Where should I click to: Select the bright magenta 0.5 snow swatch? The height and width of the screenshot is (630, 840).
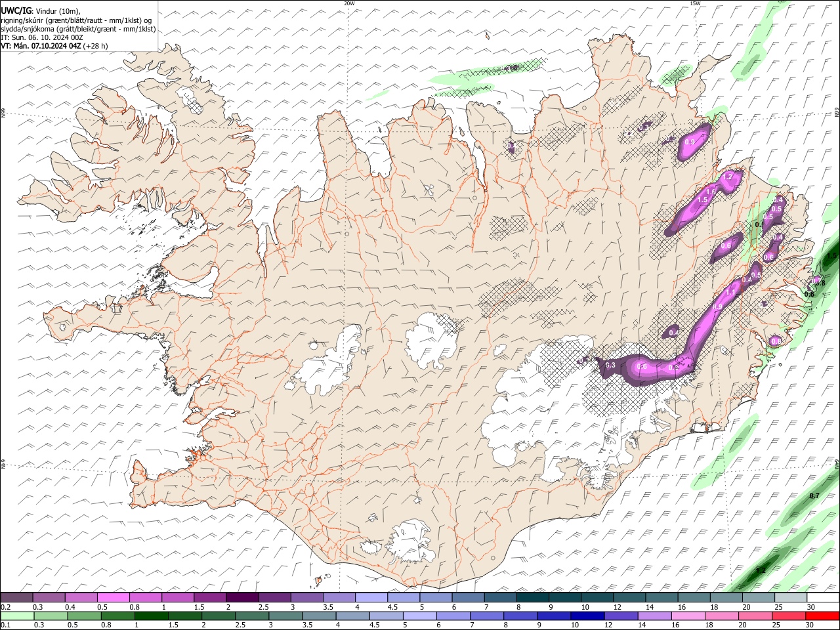pyautogui.click(x=113, y=597)
